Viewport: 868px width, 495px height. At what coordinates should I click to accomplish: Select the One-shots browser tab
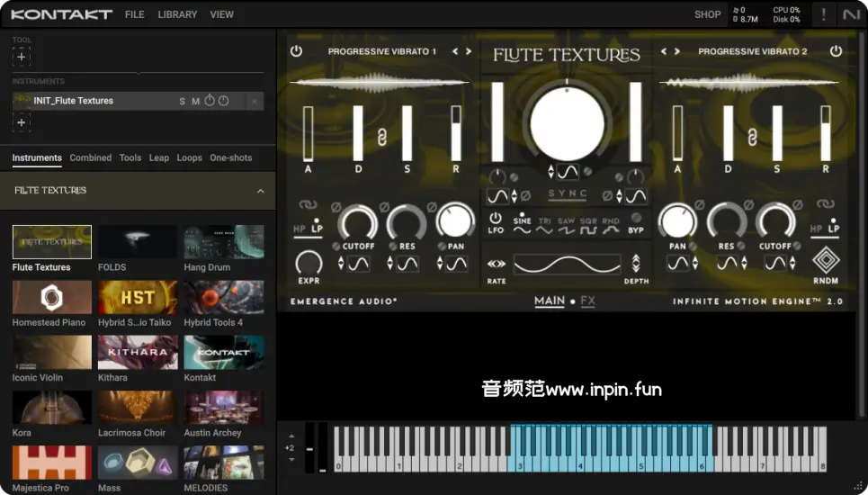(231, 157)
